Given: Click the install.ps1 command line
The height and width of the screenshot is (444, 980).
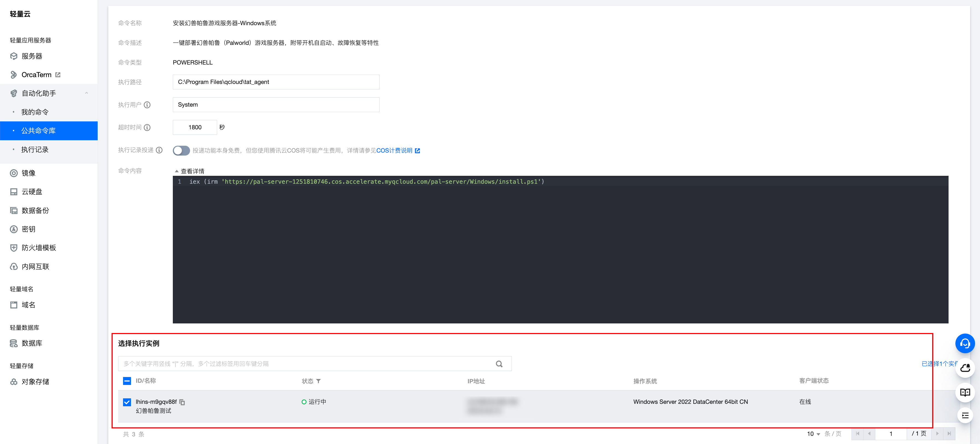Looking at the screenshot, I should pos(367,182).
